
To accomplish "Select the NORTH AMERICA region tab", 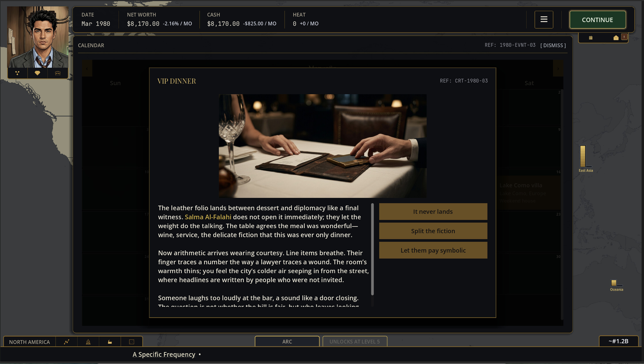I will click(x=30, y=342).
